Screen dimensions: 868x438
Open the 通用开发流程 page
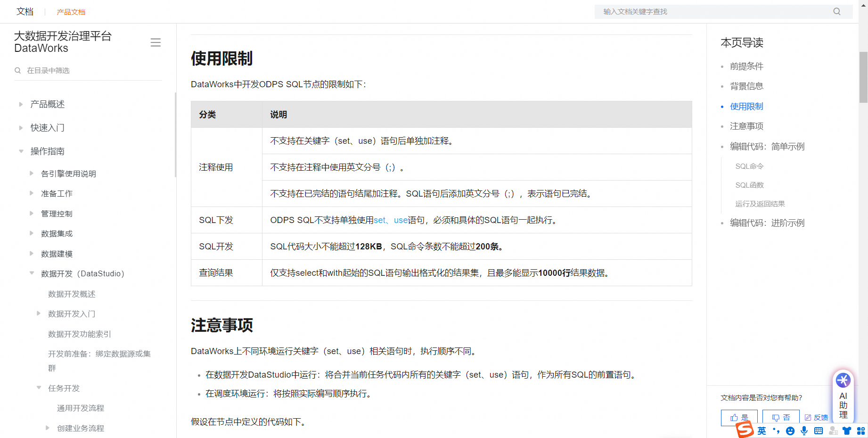pyautogui.click(x=81, y=408)
